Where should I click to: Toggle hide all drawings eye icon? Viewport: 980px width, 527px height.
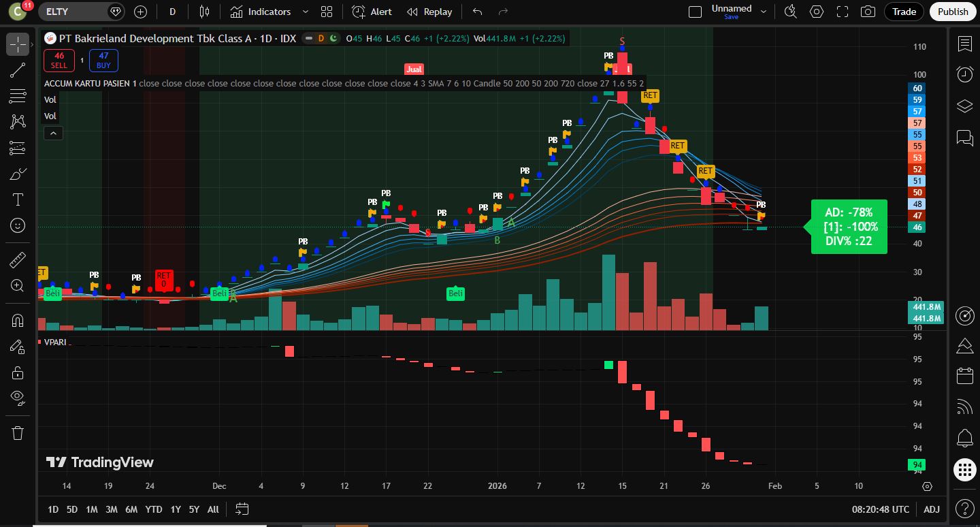click(18, 398)
